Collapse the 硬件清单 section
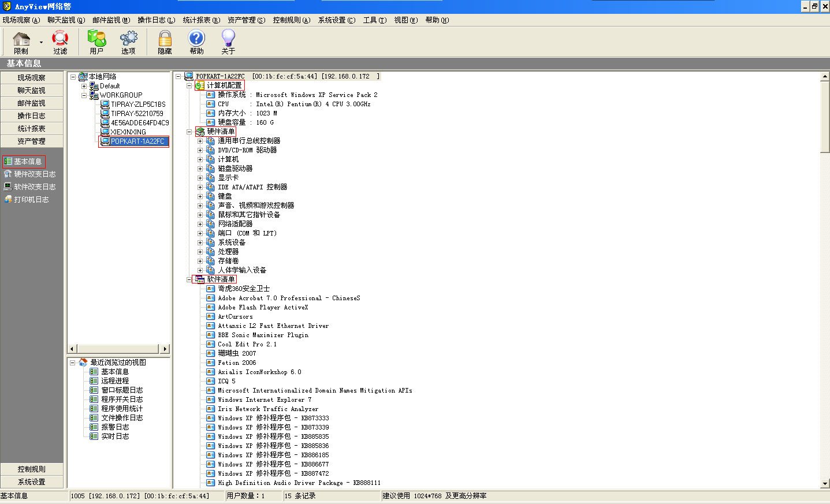The image size is (830, 504). (189, 132)
